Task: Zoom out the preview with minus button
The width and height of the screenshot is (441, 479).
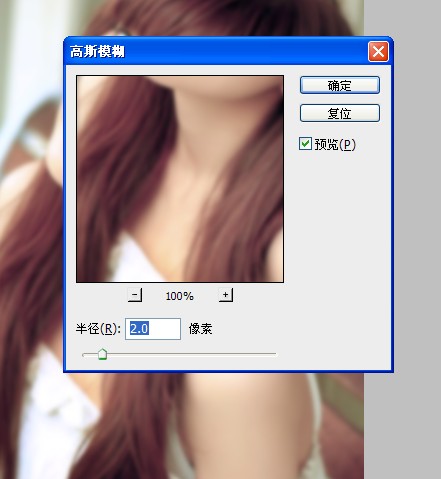Action: tap(135, 295)
